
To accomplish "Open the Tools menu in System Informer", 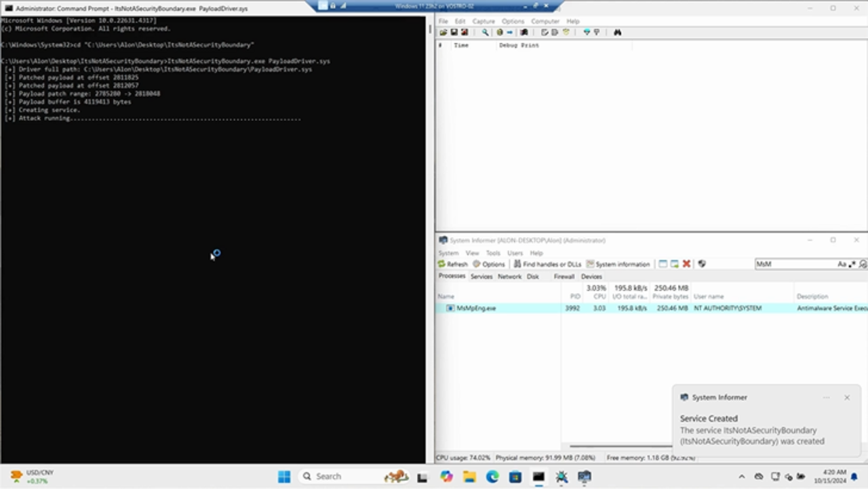I will pos(493,253).
